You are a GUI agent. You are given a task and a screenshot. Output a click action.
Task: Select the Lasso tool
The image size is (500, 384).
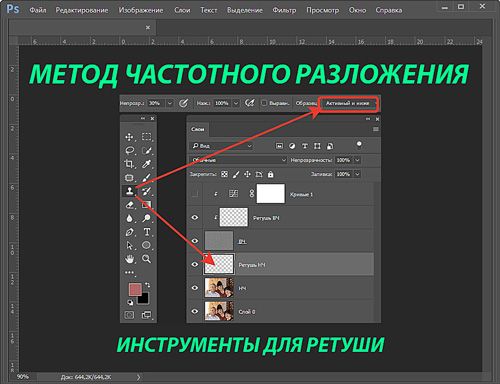[130, 150]
